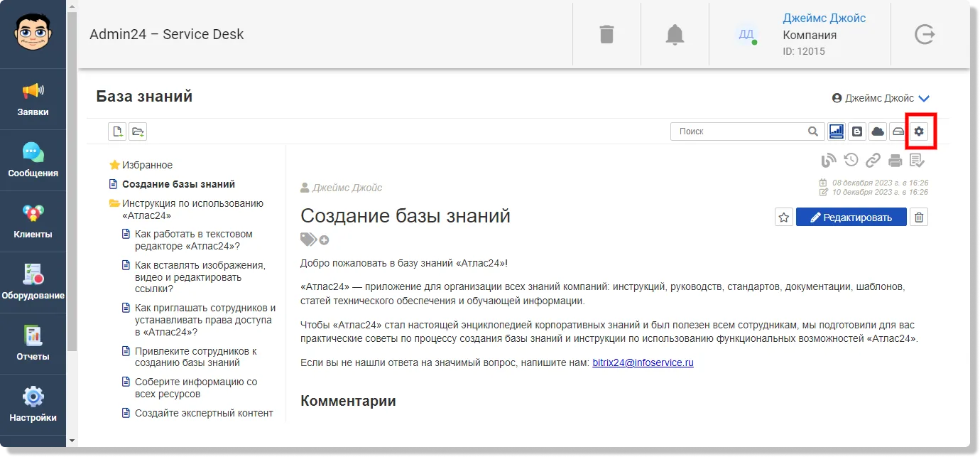Open knowledge base settings gear icon

919,131
